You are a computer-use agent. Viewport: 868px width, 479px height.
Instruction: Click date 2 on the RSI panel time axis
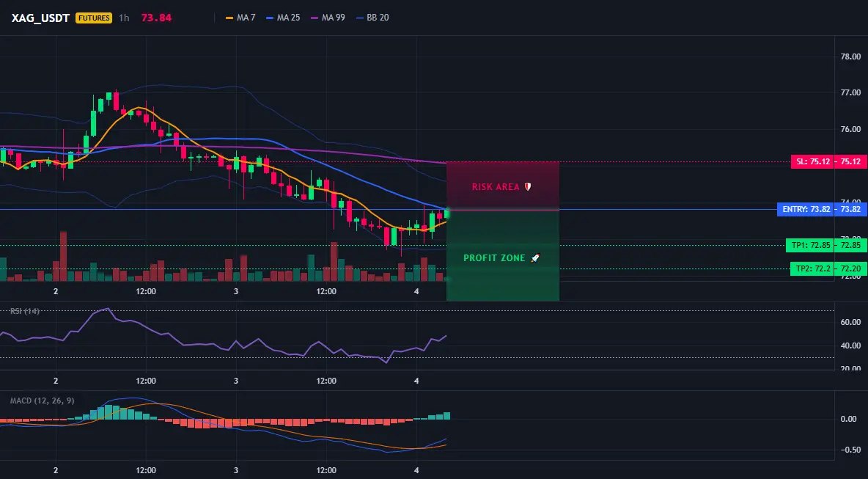tap(56, 381)
